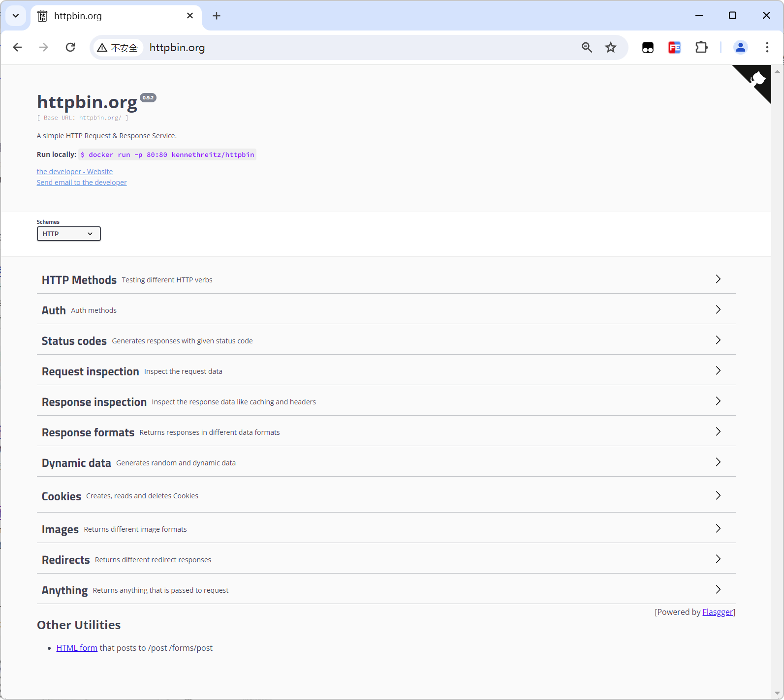Click 'Generates random and dynamic data' text
This screenshot has width=784, height=700.
point(176,463)
